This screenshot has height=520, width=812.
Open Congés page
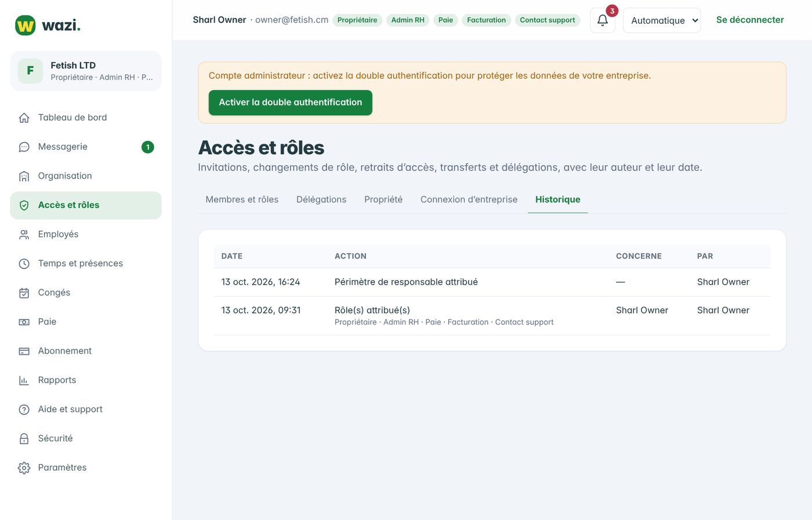tap(86, 293)
